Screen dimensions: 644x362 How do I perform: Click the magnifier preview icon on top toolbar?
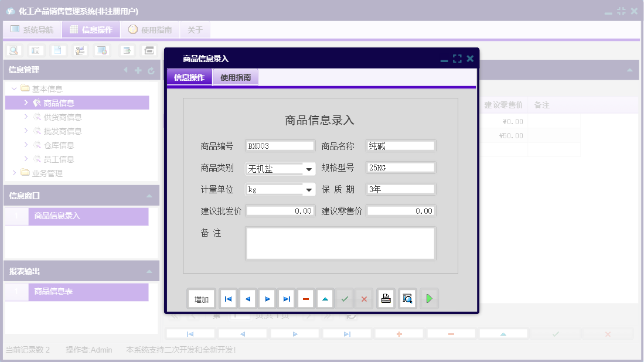pos(13,50)
